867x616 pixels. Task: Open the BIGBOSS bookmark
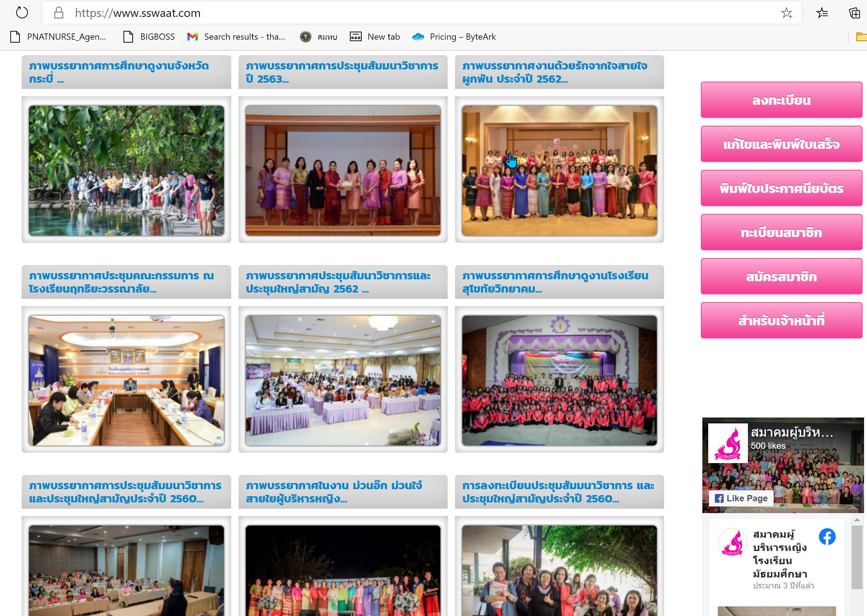click(x=149, y=37)
